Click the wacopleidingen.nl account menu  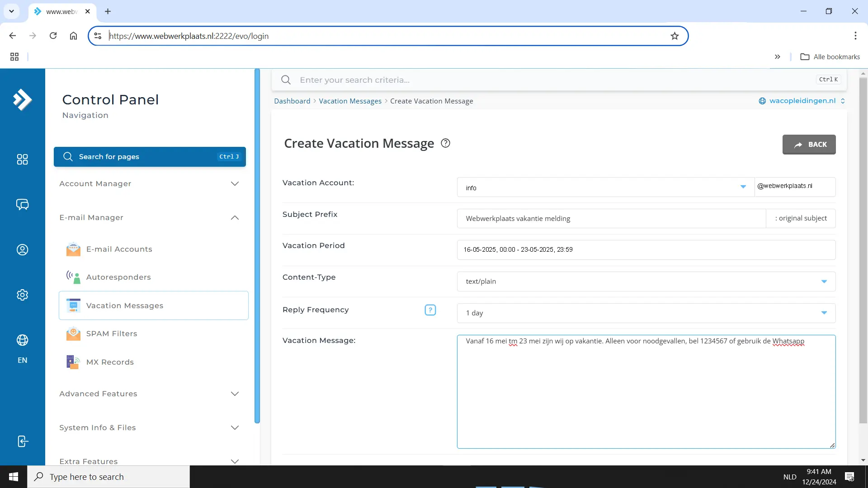pos(804,101)
